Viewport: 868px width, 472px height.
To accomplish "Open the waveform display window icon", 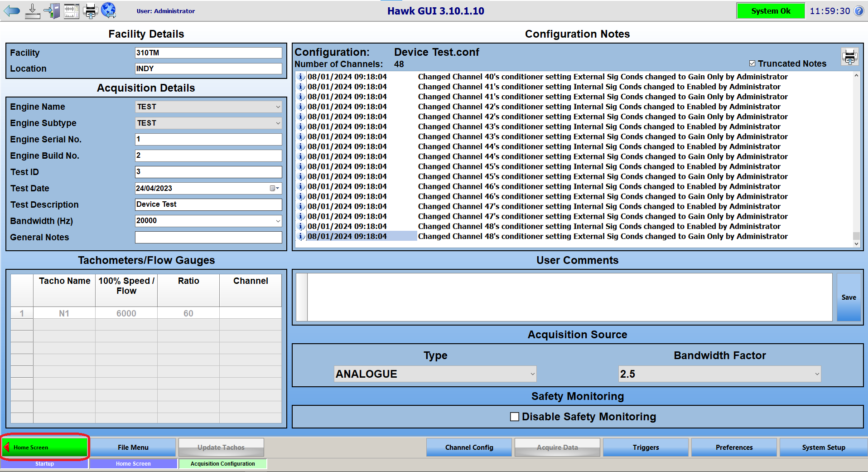I will [x=72, y=11].
